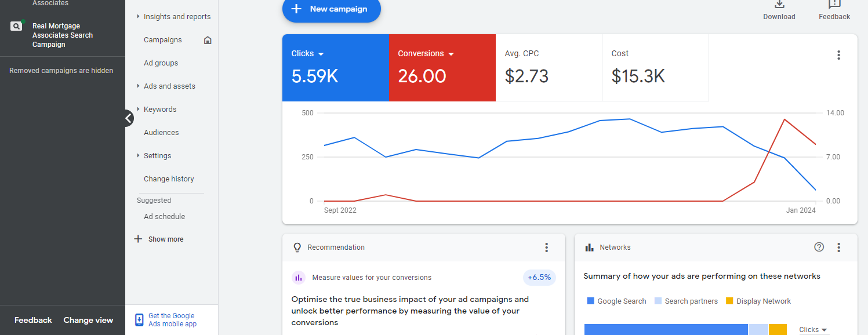
Task: Collapse the side navigation panel arrow
Action: point(129,118)
